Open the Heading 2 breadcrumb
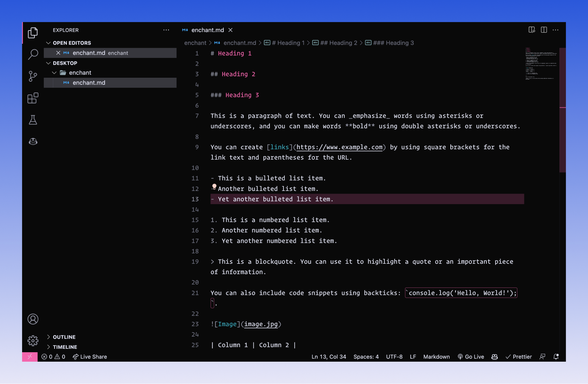Image resolution: width=588 pixels, height=384 pixels. tap(335, 43)
